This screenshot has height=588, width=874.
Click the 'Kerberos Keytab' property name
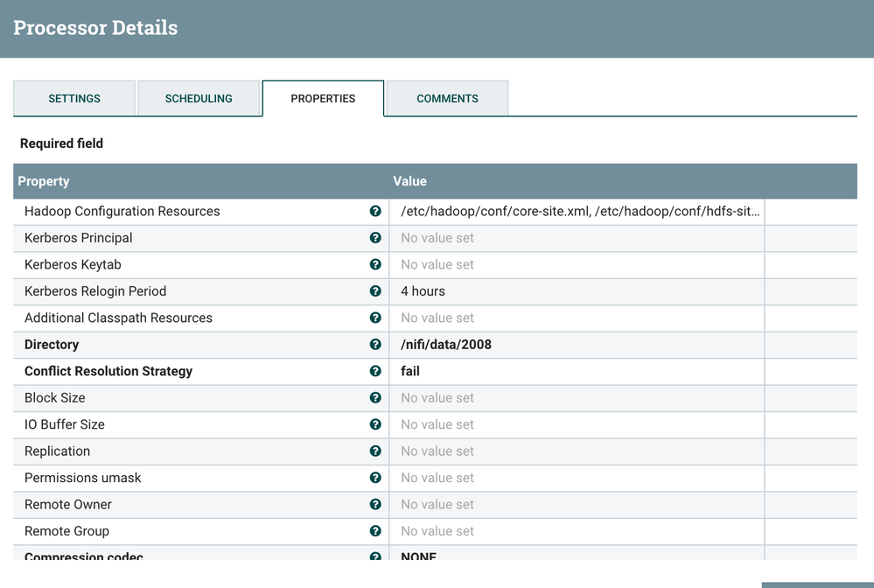(x=73, y=265)
